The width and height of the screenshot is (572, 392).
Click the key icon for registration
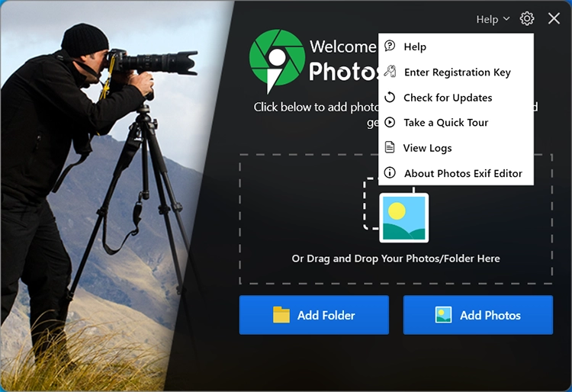[x=390, y=72]
